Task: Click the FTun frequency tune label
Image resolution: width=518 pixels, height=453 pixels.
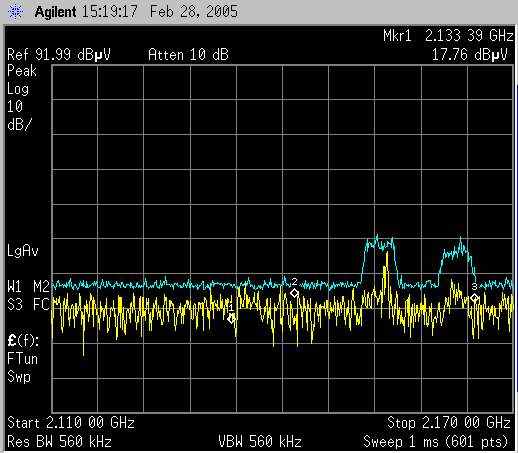Action: point(22,359)
